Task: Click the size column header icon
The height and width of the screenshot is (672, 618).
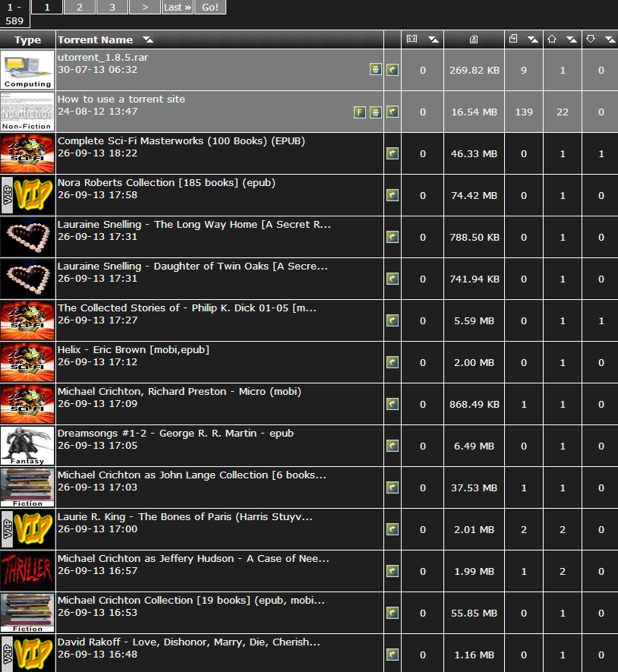Action: (x=474, y=39)
